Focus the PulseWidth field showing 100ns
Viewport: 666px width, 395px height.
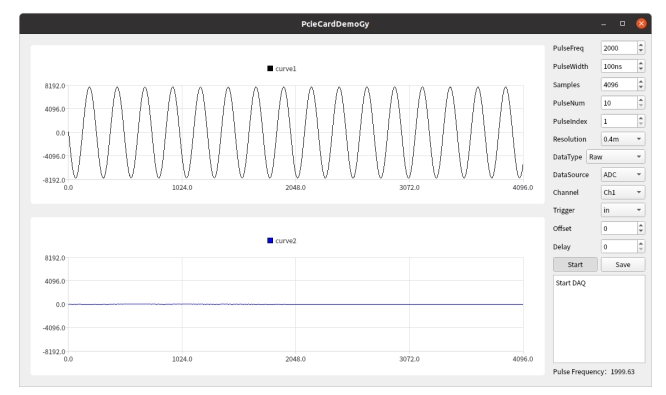pyautogui.click(x=619, y=66)
